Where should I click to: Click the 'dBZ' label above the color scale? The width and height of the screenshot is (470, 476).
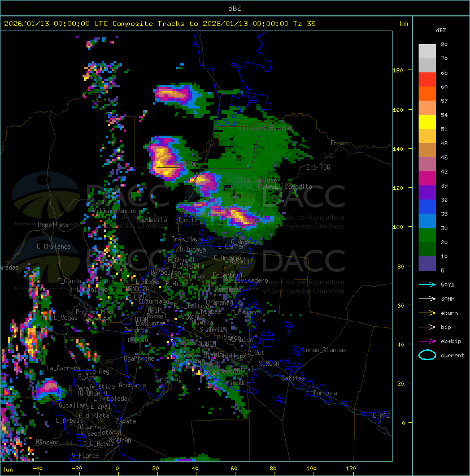tap(441, 31)
